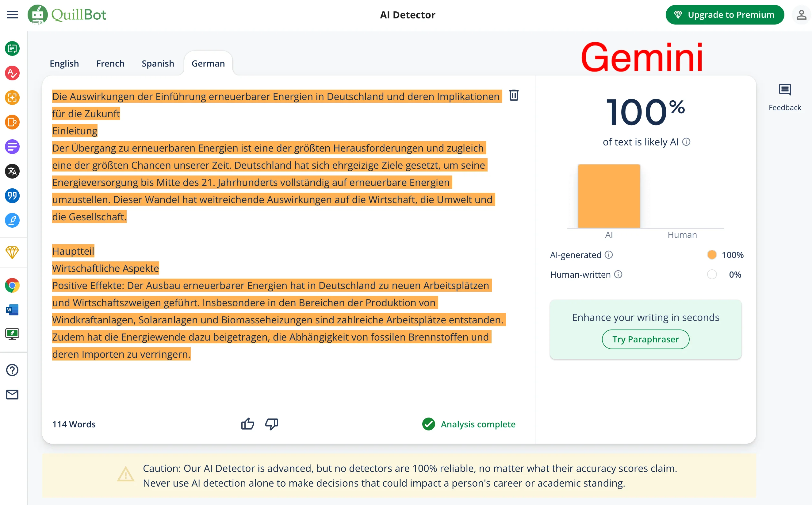Viewport: 812px width, 505px height.
Task: Click 'Enhance your writing in seconds' text
Action: [x=645, y=318]
